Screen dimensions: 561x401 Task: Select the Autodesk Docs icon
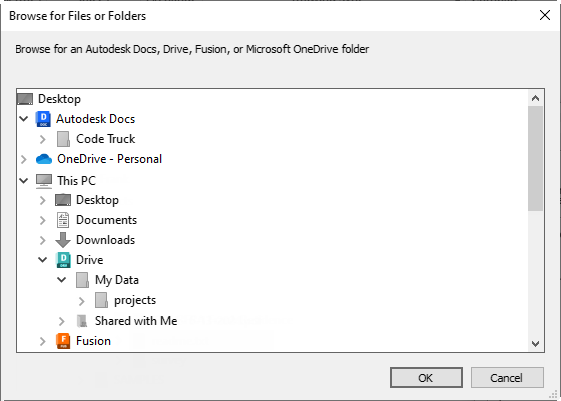pyautogui.click(x=43, y=119)
